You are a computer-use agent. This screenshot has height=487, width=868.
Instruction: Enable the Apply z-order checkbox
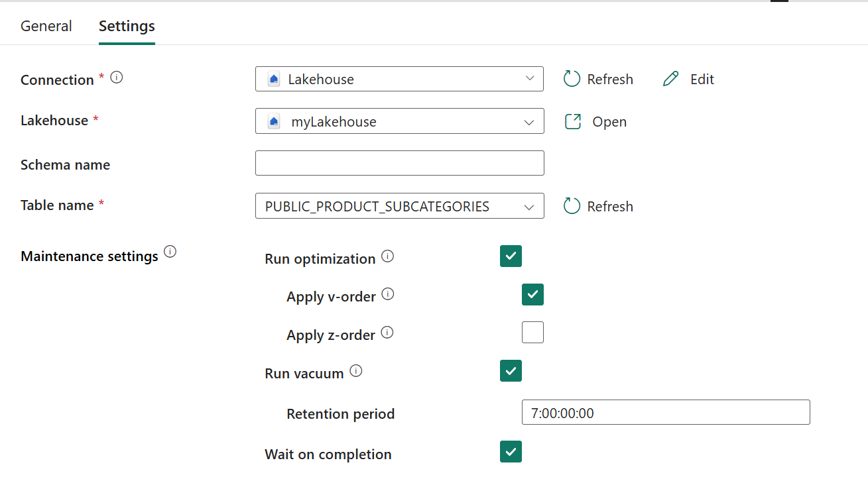(532, 332)
